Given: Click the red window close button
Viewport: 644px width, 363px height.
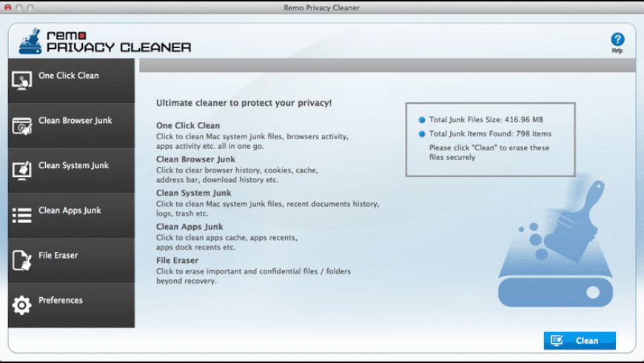Looking at the screenshot, I should click(x=7, y=8).
